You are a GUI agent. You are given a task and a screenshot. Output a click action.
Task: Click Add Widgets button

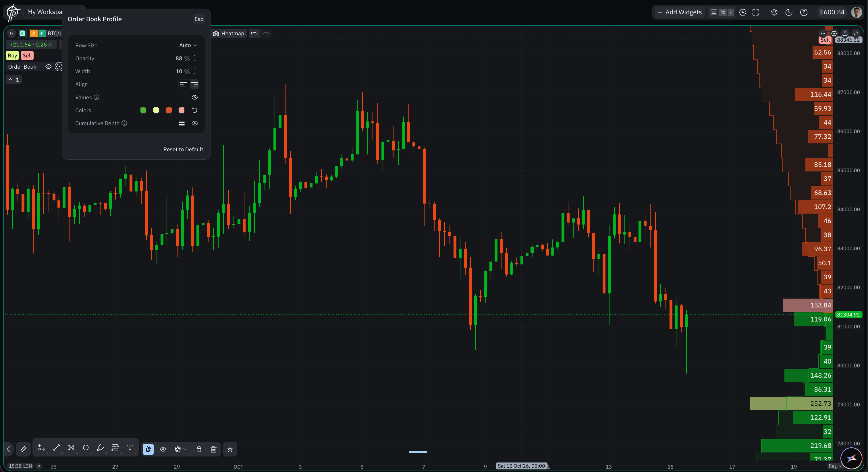pyautogui.click(x=680, y=12)
